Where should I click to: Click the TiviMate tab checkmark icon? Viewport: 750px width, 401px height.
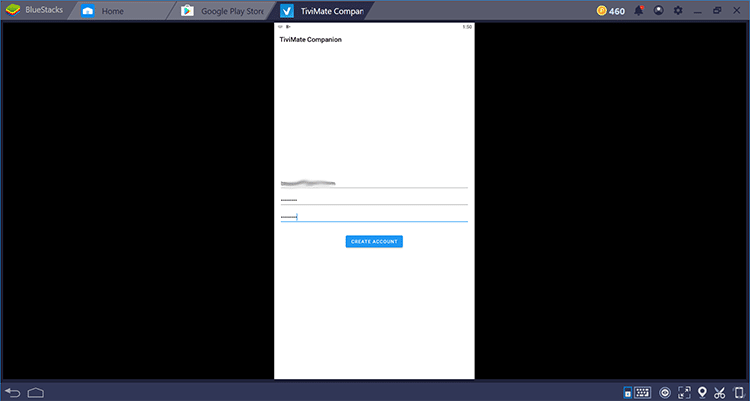click(287, 11)
